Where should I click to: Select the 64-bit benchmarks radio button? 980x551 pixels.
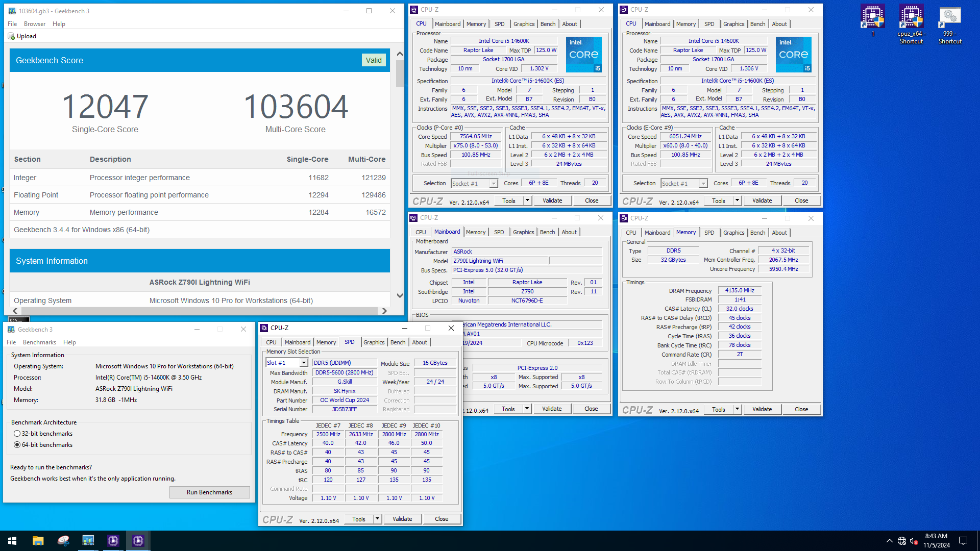(x=17, y=445)
